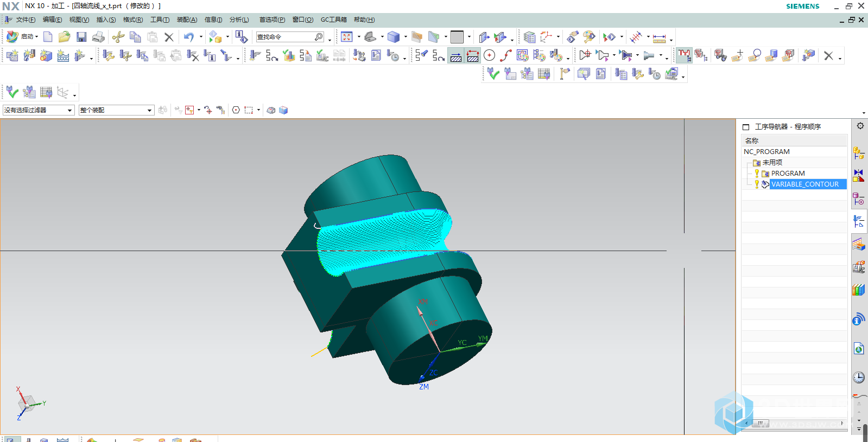Click the Print icon
Viewport: 868px width, 442px height.
98,37
